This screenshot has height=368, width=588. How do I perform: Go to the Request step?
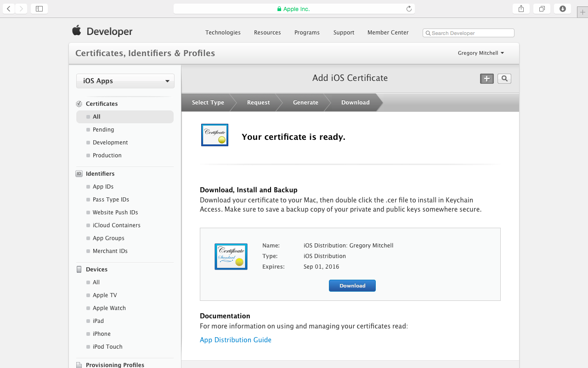click(259, 103)
